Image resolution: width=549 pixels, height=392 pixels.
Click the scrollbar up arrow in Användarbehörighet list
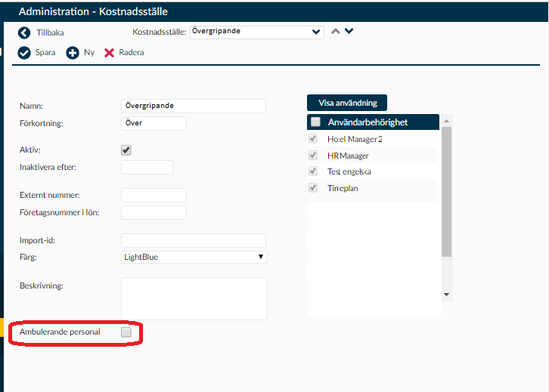446,121
